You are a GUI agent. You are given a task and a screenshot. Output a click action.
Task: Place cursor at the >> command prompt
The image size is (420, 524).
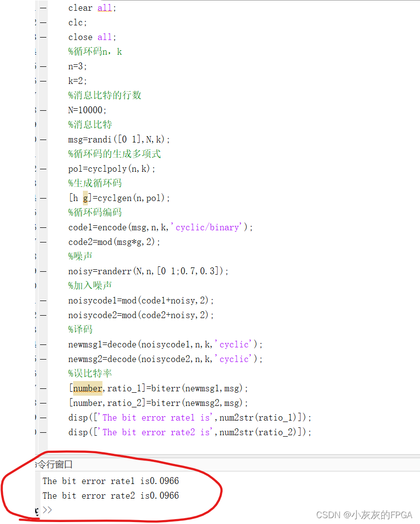48,509
